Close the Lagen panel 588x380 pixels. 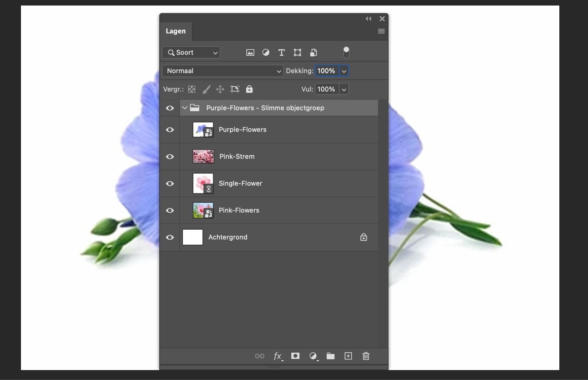coord(382,19)
